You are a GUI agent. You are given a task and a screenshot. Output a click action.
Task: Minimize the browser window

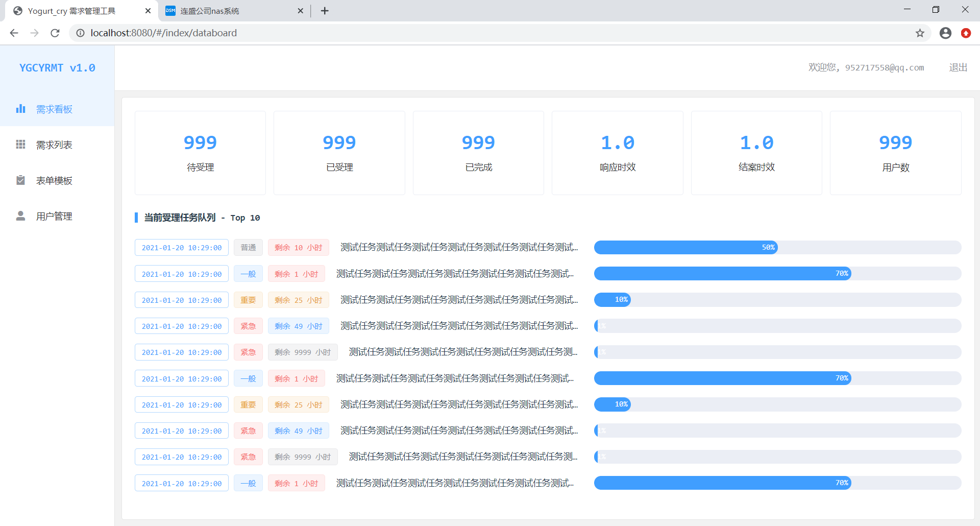pos(907,10)
